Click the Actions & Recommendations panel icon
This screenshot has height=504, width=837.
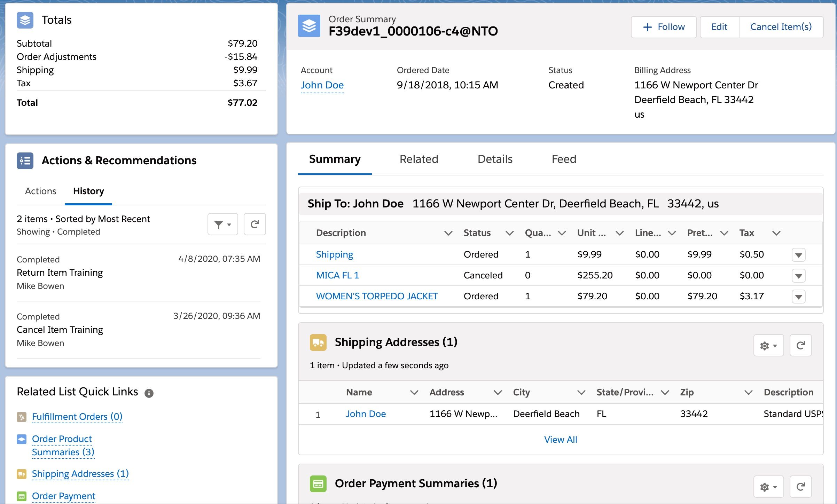pyautogui.click(x=25, y=161)
